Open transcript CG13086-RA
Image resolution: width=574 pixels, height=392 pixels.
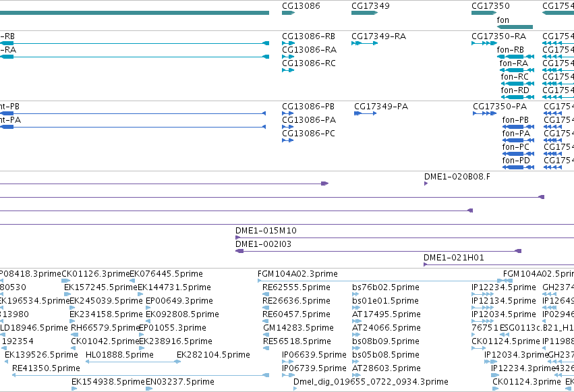pyautogui.click(x=309, y=50)
